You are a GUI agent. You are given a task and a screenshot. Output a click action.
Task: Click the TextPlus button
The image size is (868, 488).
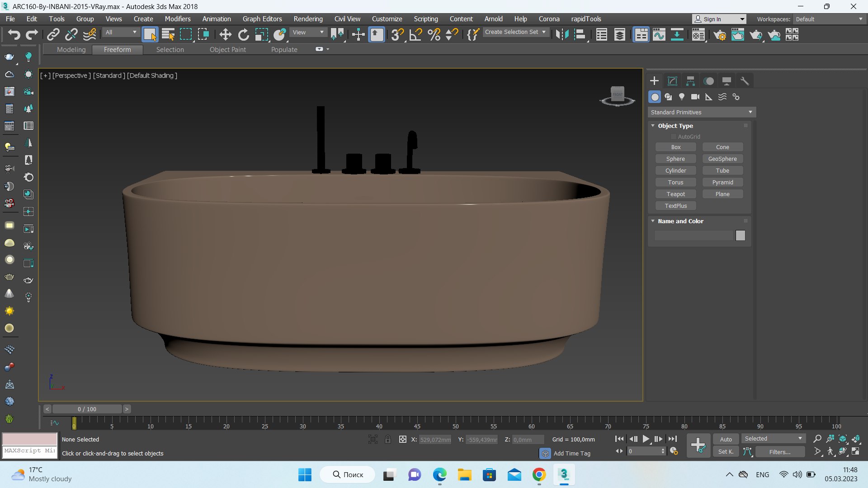(x=675, y=206)
